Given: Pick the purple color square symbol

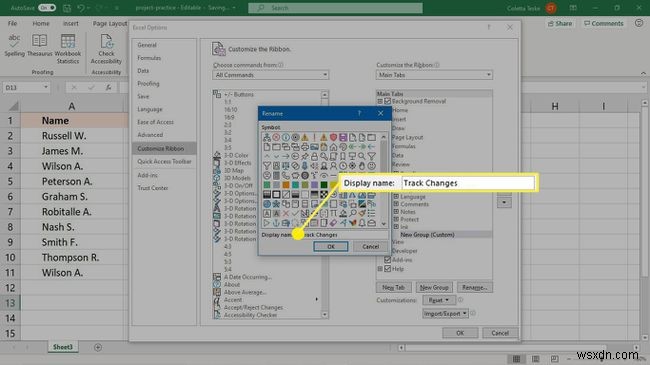Looking at the screenshot, I should click(x=314, y=185).
